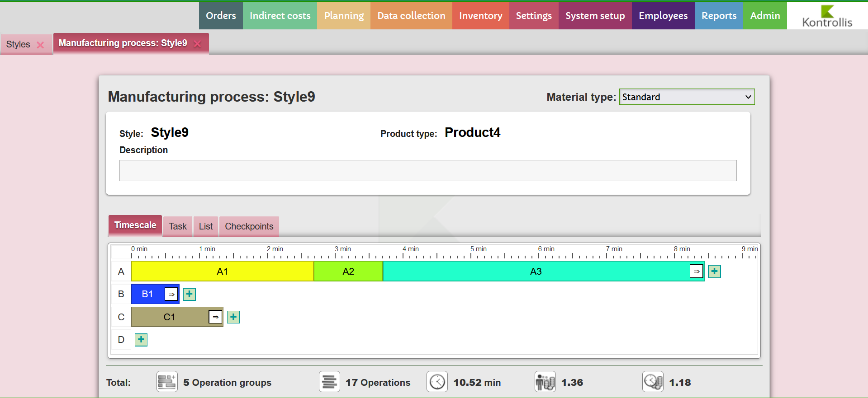This screenshot has width=868, height=398.
Task: Click the Operation groups total icon
Action: [x=167, y=382]
